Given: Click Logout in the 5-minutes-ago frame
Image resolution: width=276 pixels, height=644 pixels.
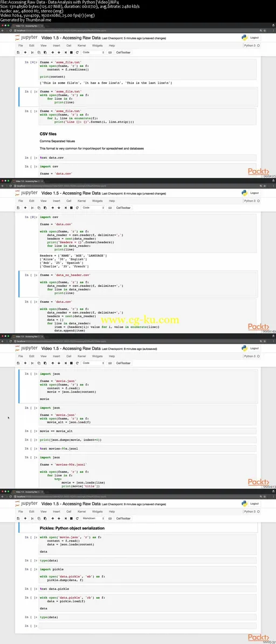Looking at the screenshot, I should coord(254,37).
